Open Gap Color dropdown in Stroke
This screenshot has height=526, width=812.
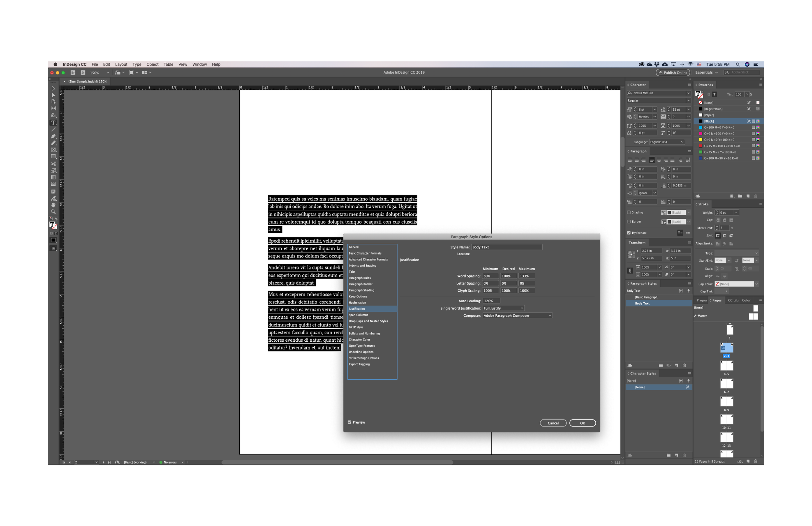pos(756,284)
